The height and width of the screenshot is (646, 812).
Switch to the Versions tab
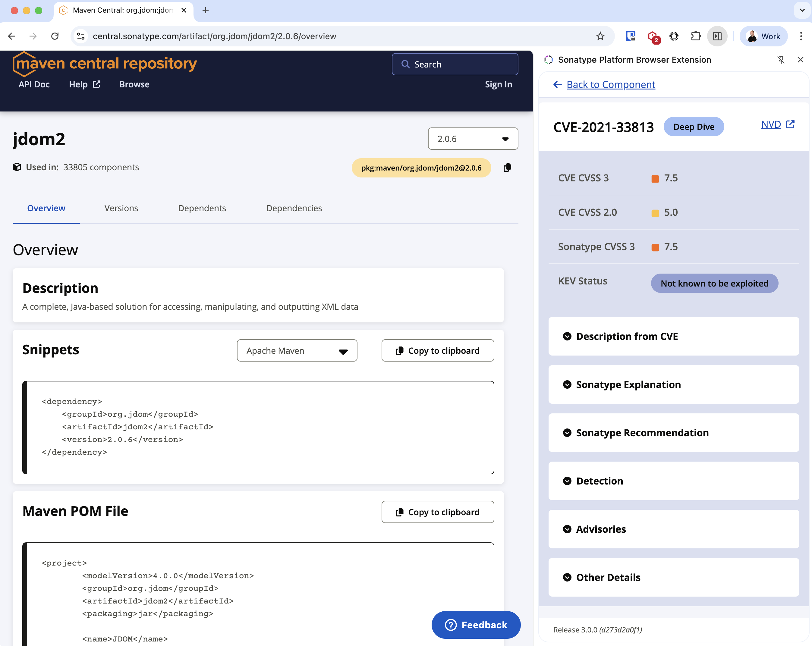click(x=121, y=208)
